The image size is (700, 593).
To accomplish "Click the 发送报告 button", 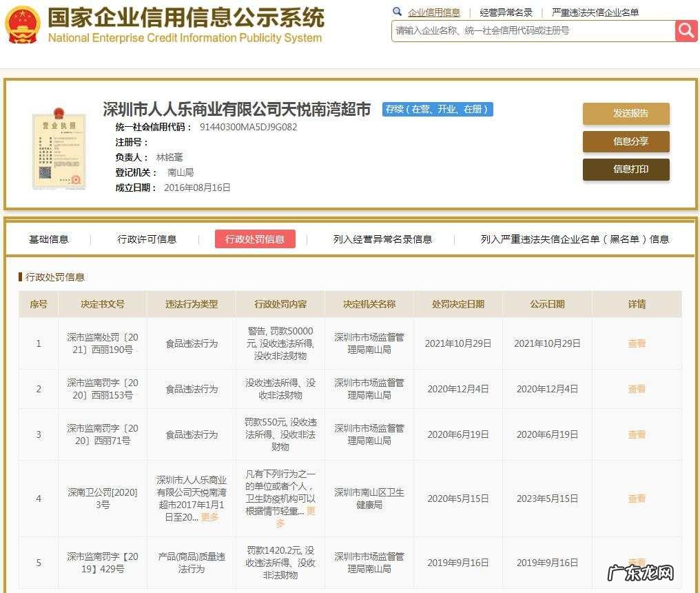I will [626, 114].
